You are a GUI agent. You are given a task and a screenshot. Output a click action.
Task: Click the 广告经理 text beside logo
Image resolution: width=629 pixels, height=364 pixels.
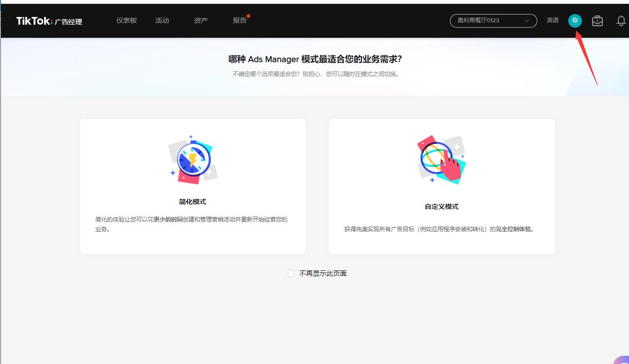point(68,22)
